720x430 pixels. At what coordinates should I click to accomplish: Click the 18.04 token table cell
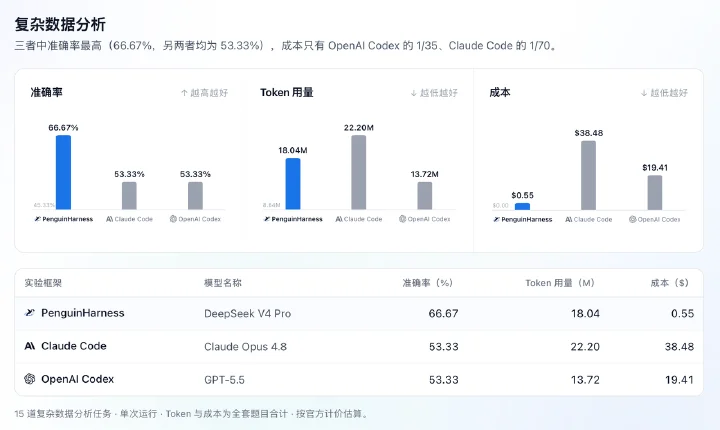(x=585, y=313)
